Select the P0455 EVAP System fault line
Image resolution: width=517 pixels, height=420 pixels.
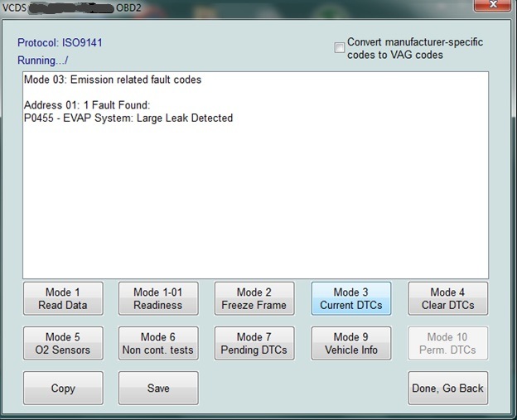tap(128, 118)
